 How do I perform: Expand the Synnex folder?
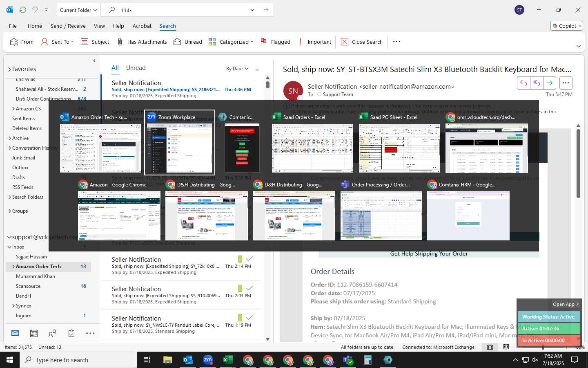pyautogui.click(x=13, y=306)
